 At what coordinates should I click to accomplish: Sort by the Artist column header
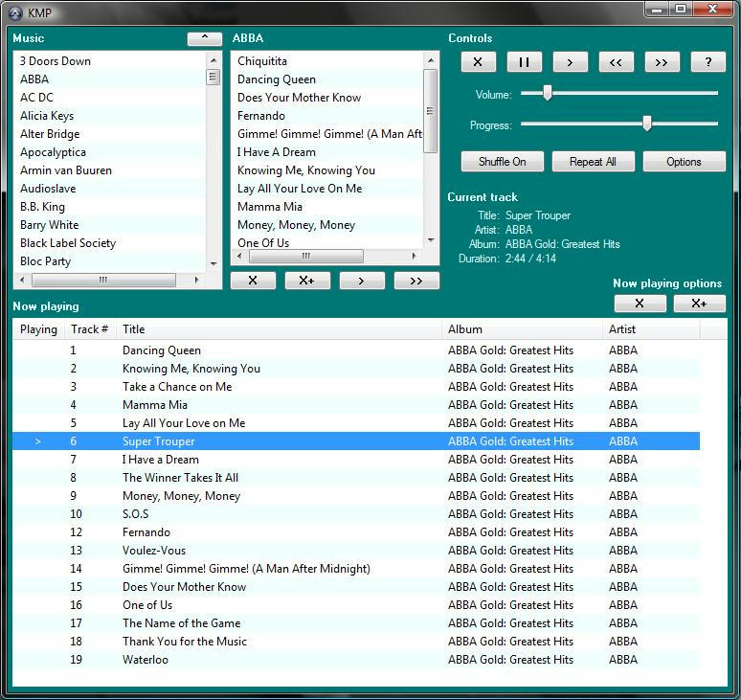pos(651,329)
